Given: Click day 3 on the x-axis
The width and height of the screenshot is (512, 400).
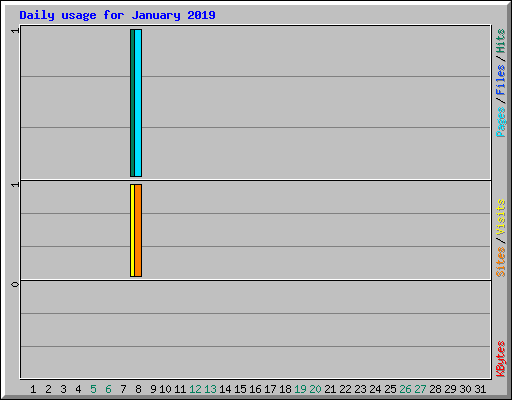Looking at the screenshot, I should 63,389.
